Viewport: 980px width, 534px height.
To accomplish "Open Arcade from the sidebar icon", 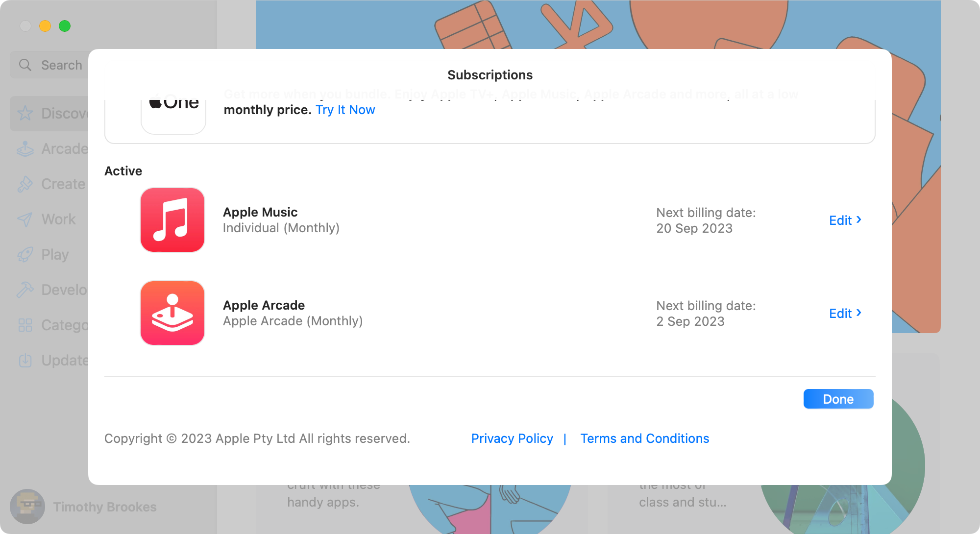I will point(25,148).
